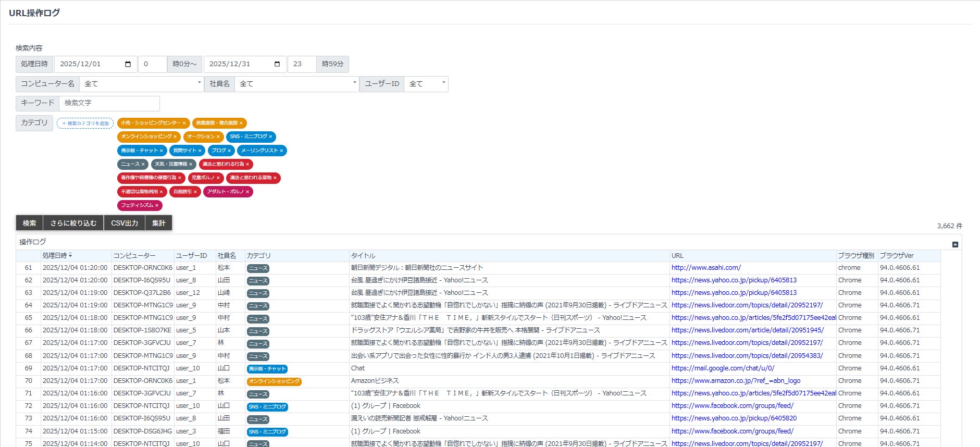Click the オンラインショッピング badge in row 70
The height and width of the screenshot is (447, 980).
pos(275,381)
